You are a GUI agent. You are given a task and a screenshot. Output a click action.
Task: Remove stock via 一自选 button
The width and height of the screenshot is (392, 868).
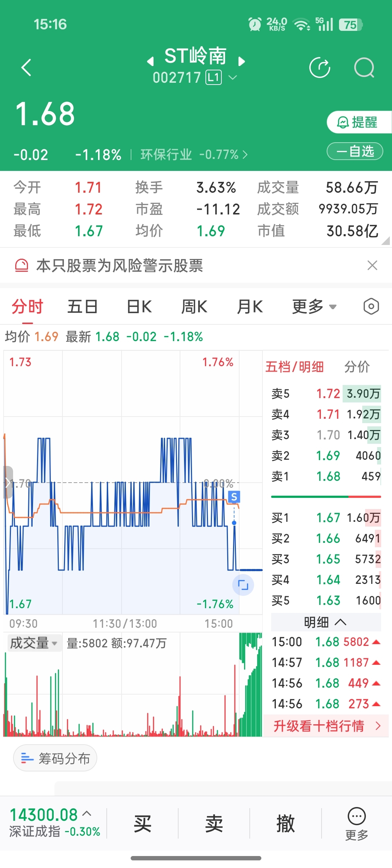(x=355, y=151)
